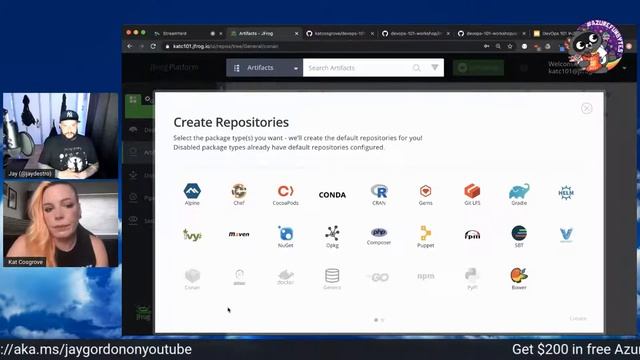640x360 pixels.
Task: Click Kat Cosgrove's webcam thumbnail
Action: click(60, 224)
